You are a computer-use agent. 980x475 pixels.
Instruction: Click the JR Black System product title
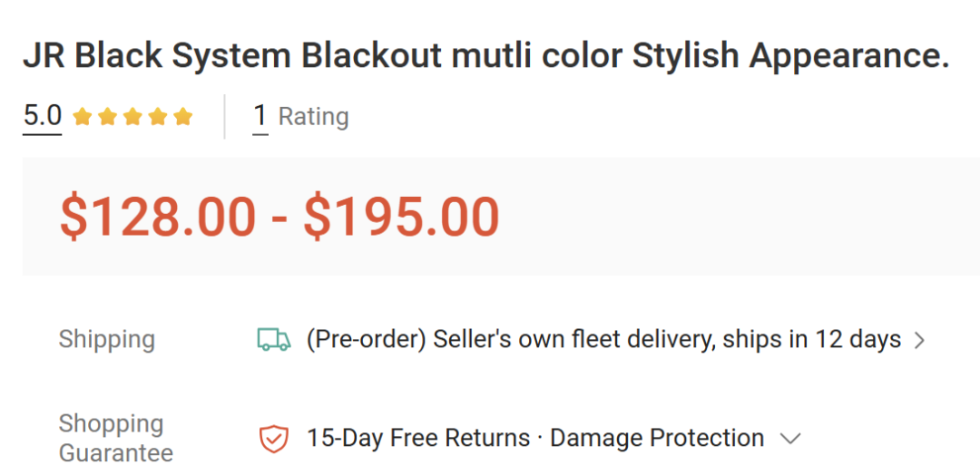pos(485,56)
